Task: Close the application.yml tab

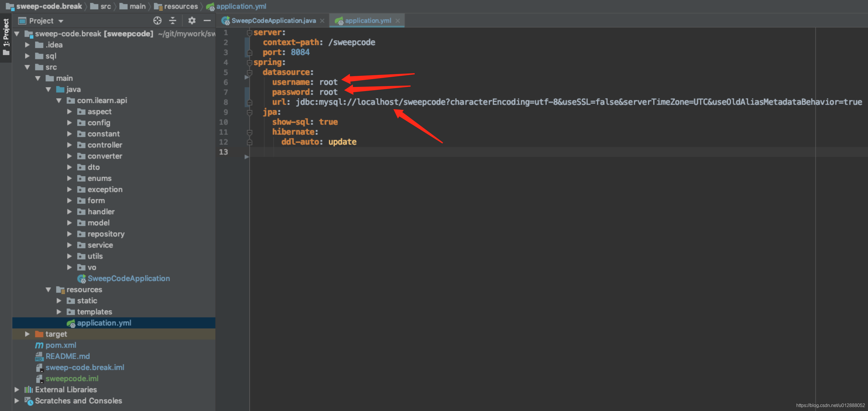Action: pyautogui.click(x=398, y=21)
